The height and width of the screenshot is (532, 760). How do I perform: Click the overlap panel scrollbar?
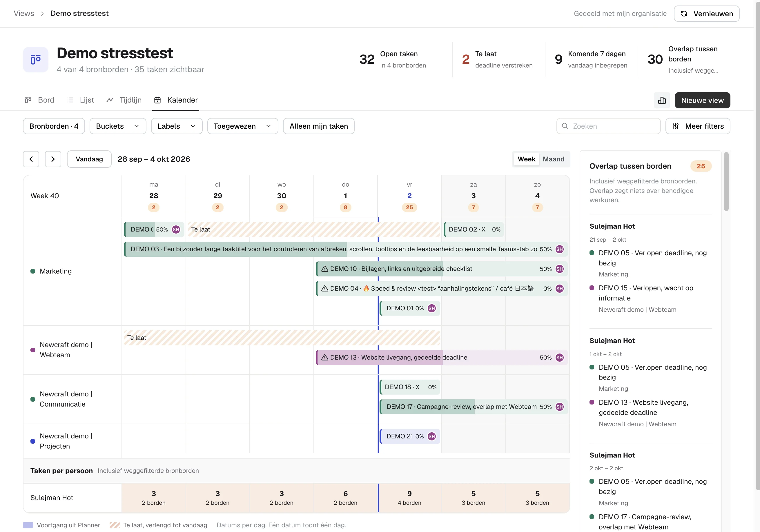[x=726, y=181]
